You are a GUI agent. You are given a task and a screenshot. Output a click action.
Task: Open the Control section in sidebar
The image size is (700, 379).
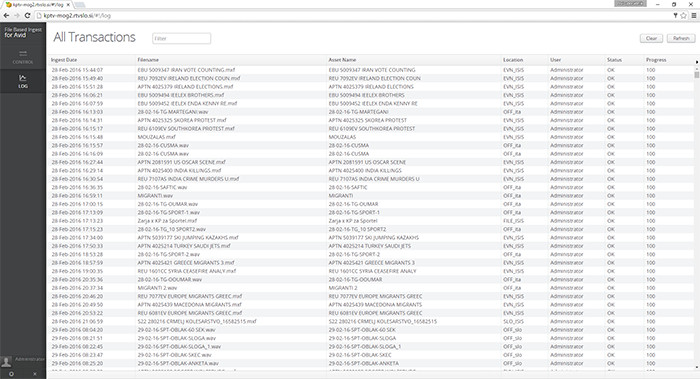point(23,57)
